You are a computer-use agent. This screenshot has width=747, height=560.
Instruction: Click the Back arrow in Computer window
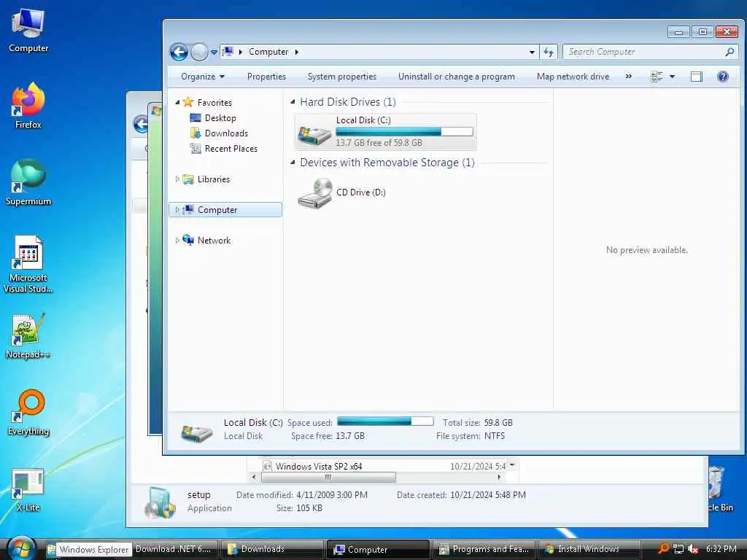179,52
